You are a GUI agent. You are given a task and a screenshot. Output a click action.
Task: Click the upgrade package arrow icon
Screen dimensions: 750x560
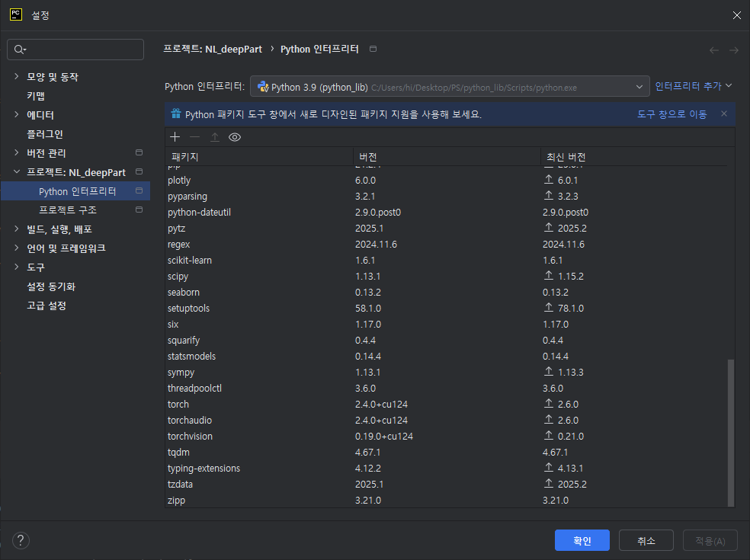pyautogui.click(x=215, y=137)
